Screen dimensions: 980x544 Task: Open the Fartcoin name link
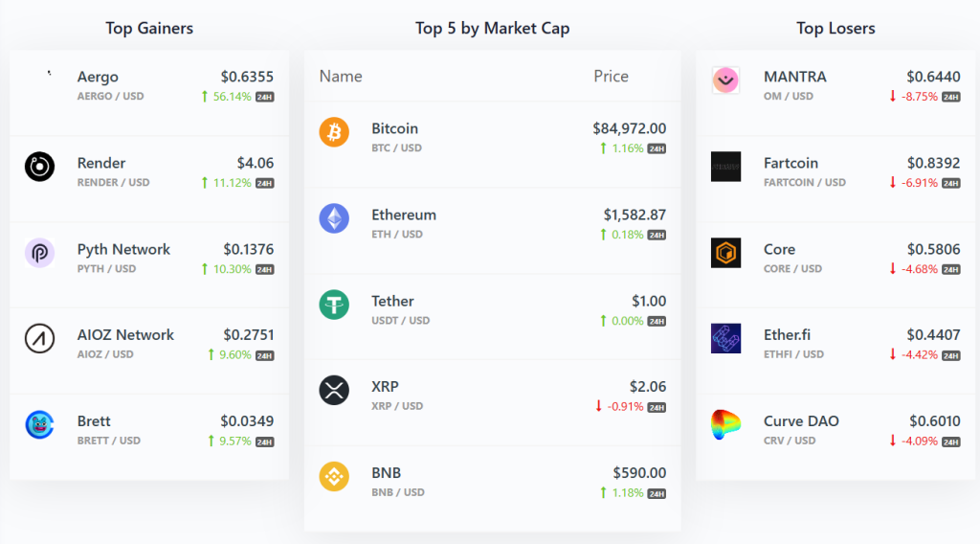pyautogui.click(x=791, y=163)
